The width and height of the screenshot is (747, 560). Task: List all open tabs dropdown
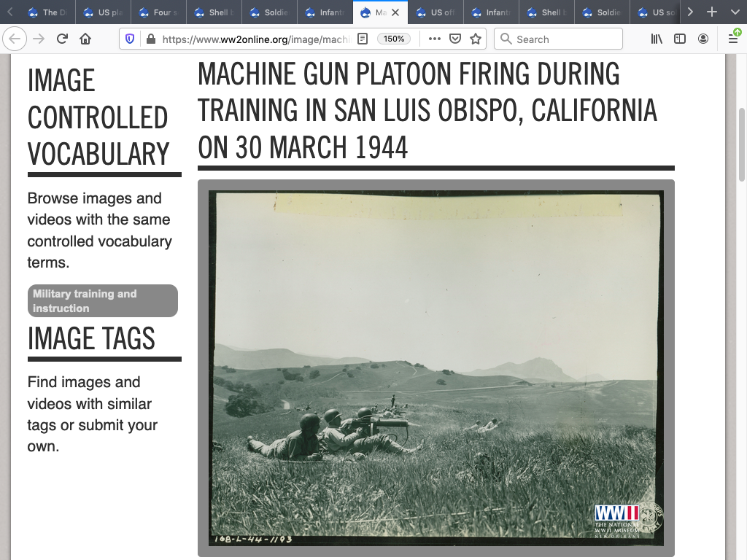coord(735,12)
